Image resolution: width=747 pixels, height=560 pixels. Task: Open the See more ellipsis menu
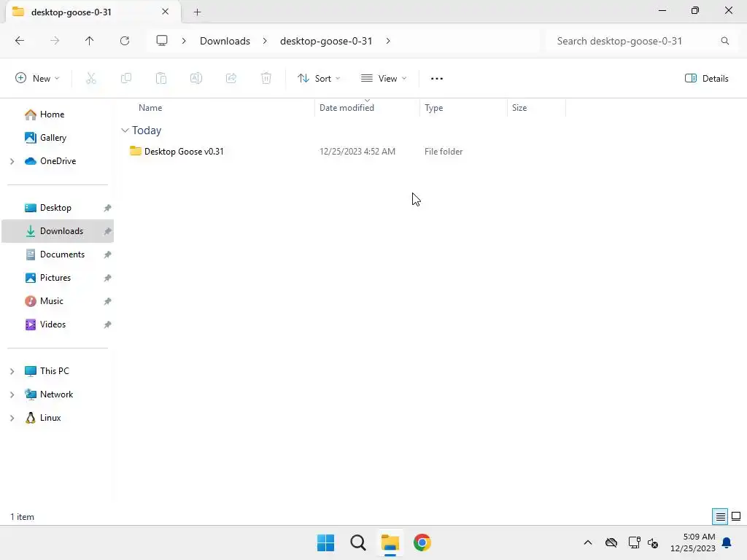[437, 79]
